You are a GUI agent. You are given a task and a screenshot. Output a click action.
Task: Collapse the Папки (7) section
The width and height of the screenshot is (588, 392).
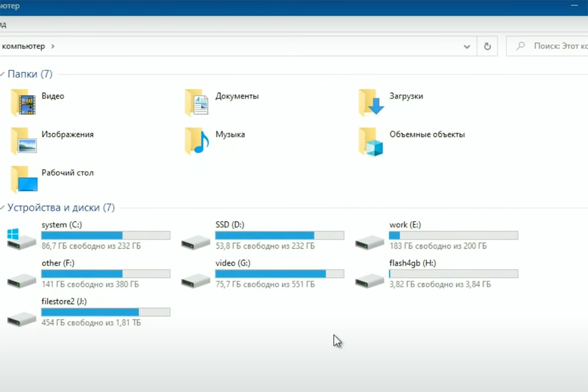[2, 74]
